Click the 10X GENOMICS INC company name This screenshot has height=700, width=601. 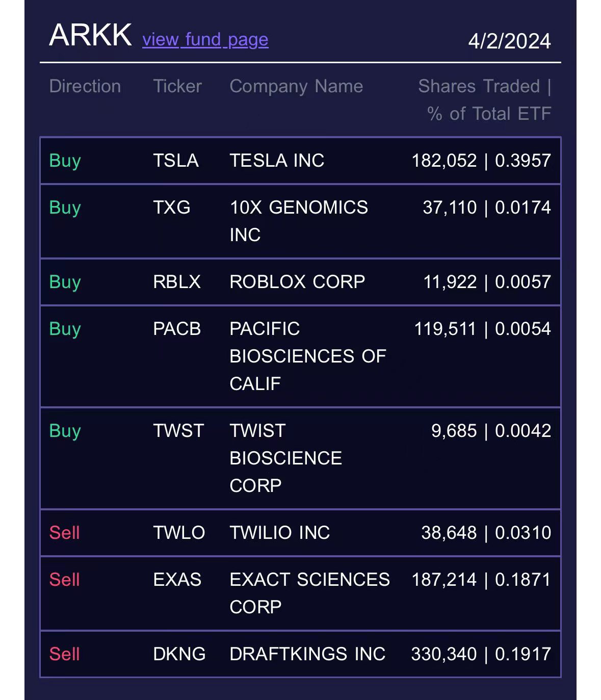click(x=299, y=221)
